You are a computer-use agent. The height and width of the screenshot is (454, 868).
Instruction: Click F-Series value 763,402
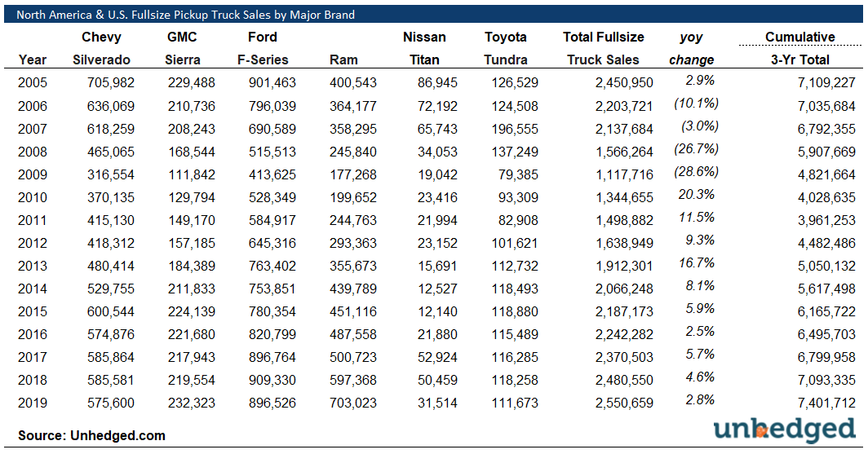(272, 266)
